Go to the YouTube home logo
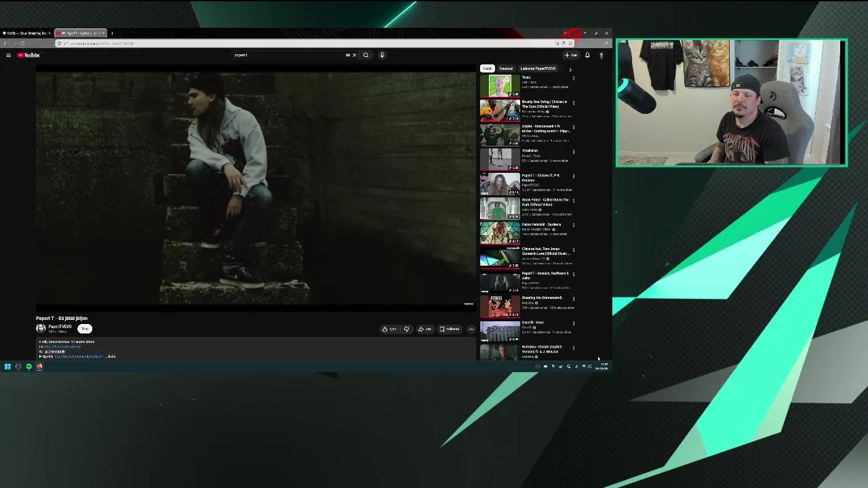The width and height of the screenshot is (868, 488). 28,55
